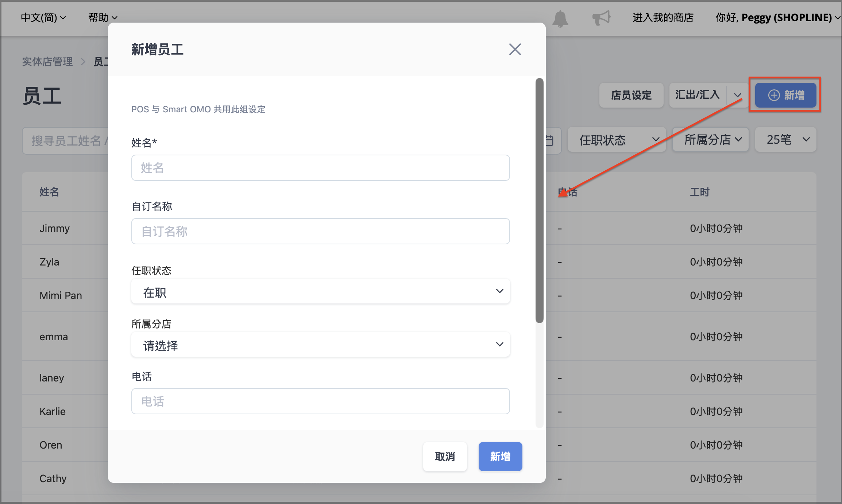The image size is (842, 504).
Task: Open the 帮助 help menu
Action: (x=103, y=18)
